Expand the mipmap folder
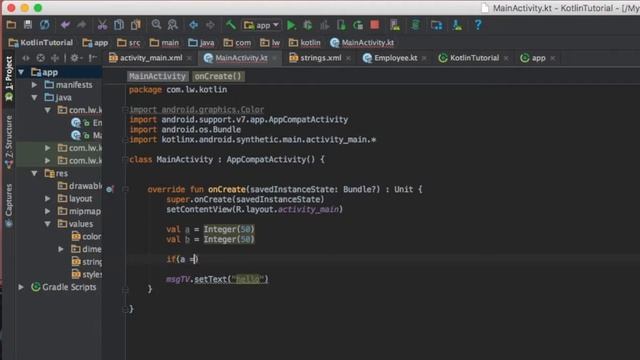The height and width of the screenshot is (360, 640). [x=48, y=211]
